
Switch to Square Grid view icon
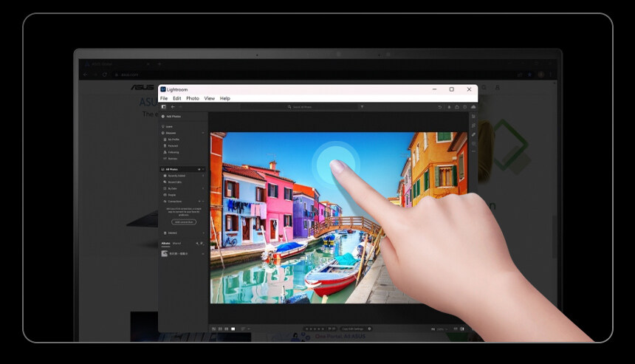220,329
